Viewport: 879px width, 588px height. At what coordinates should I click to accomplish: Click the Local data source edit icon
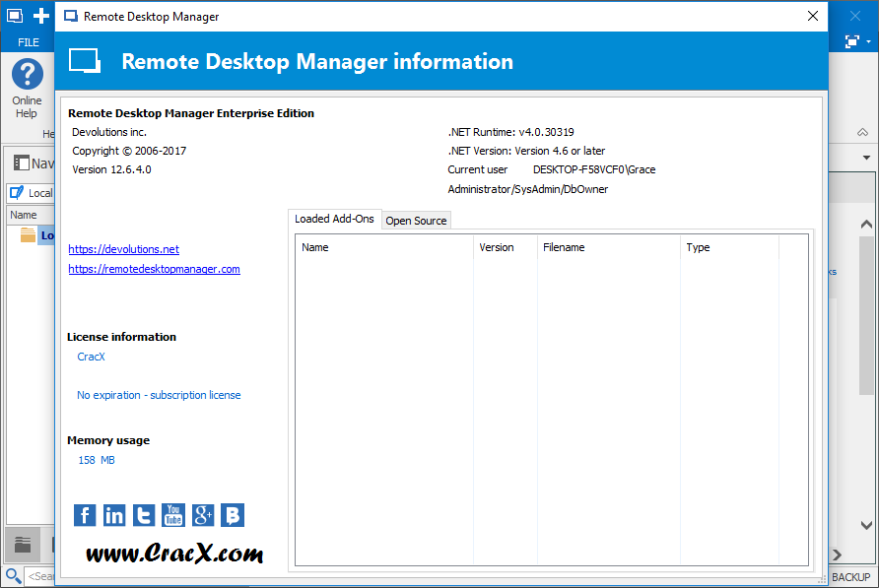(x=18, y=193)
